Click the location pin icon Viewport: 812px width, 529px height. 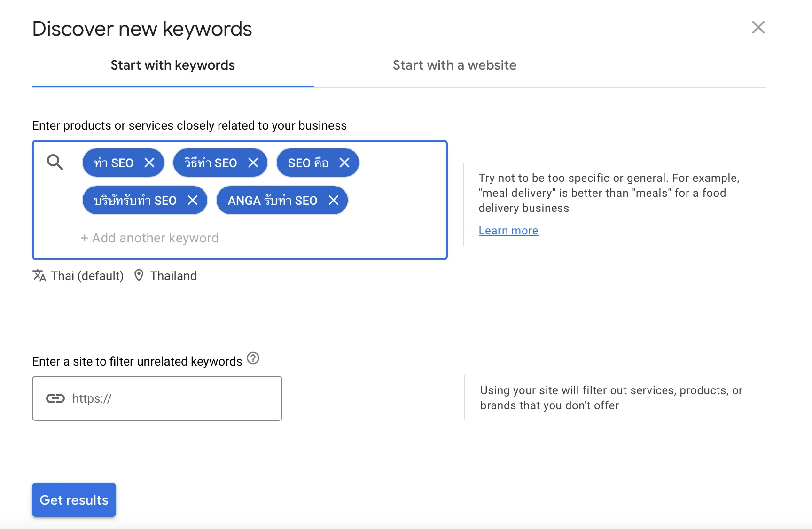pyautogui.click(x=139, y=276)
